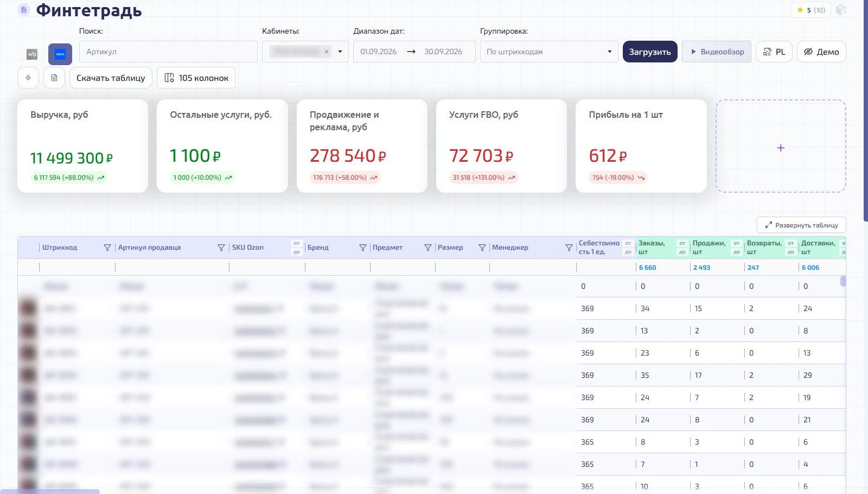Click the Загрузить button
The width and height of the screenshot is (868, 494).
(650, 52)
